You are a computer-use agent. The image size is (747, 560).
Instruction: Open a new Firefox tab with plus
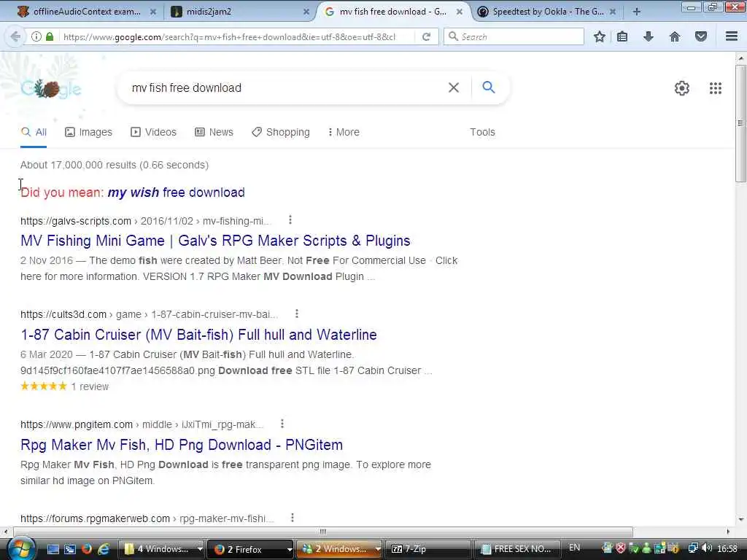636,12
